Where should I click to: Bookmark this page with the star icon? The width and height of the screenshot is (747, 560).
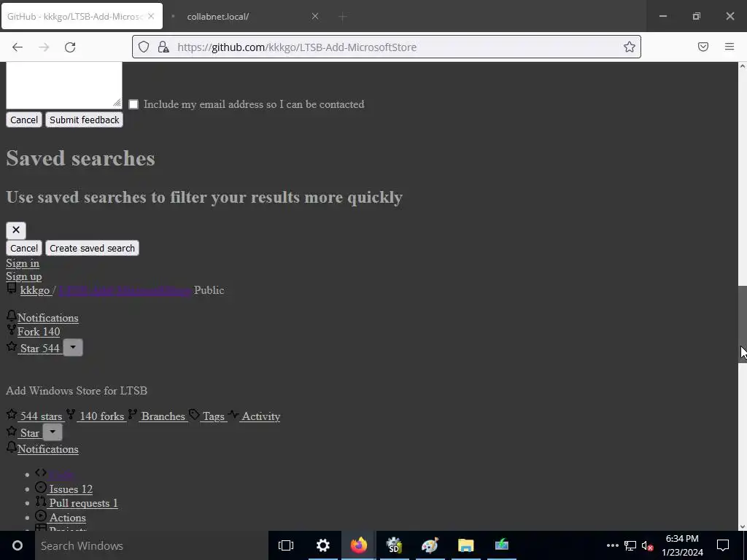[x=630, y=47]
